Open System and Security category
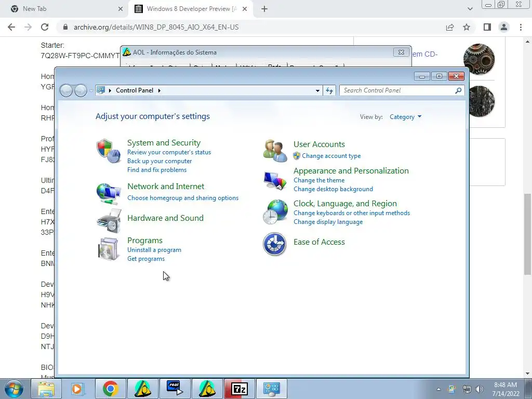Screen dimensions: 532x399 click(164, 143)
